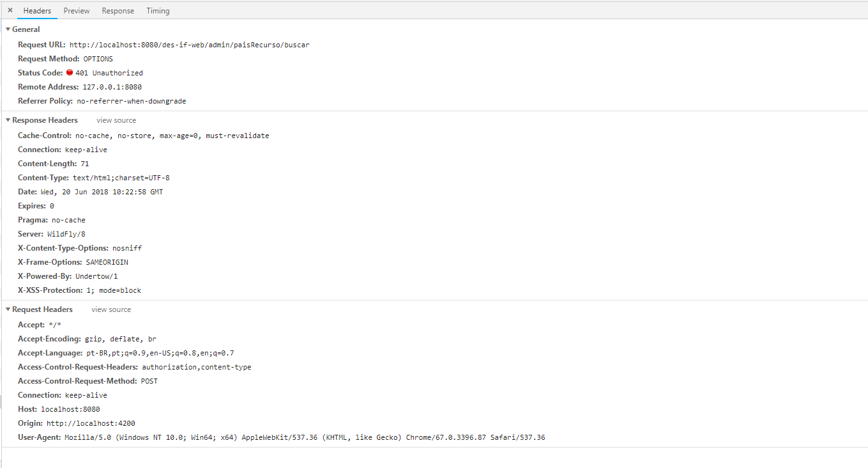Click view source next to Response Headers
Image resolution: width=868 pixels, height=468 pixels.
116,120
